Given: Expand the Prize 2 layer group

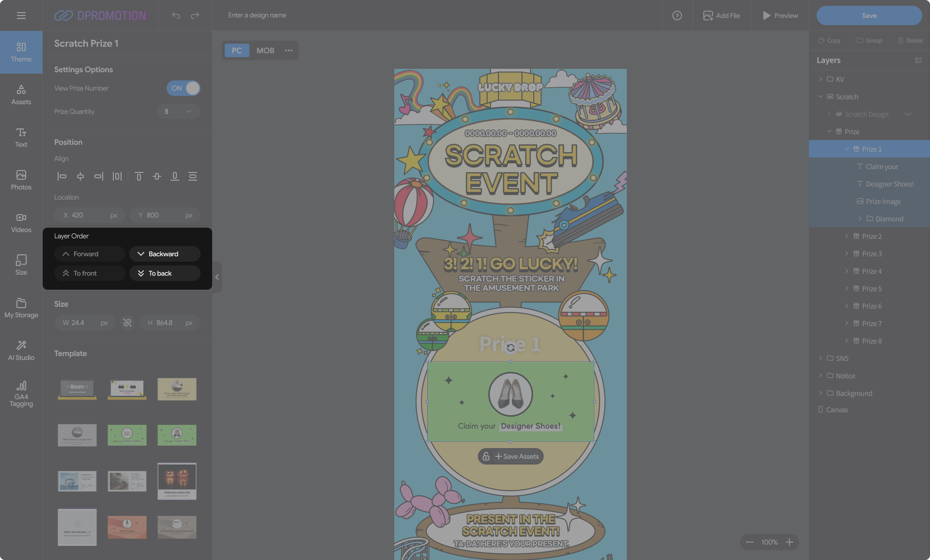Looking at the screenshot, I should point(847,236).
